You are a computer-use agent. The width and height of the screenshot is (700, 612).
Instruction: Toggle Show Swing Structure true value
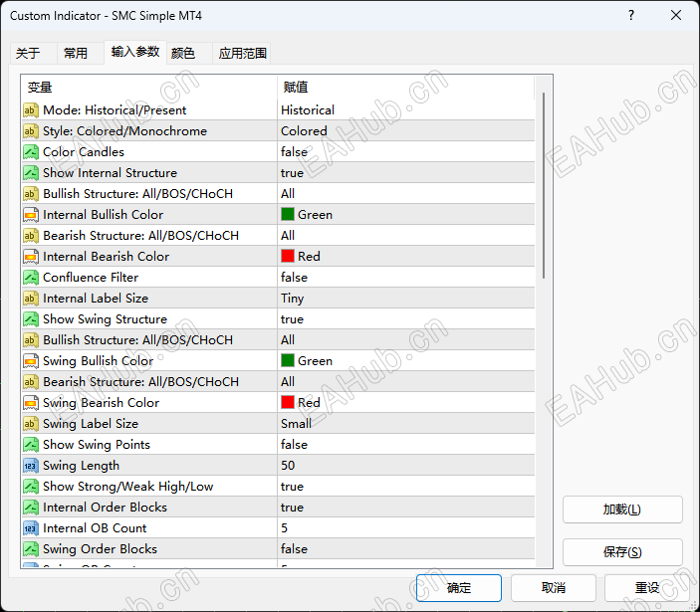[406, 319]
